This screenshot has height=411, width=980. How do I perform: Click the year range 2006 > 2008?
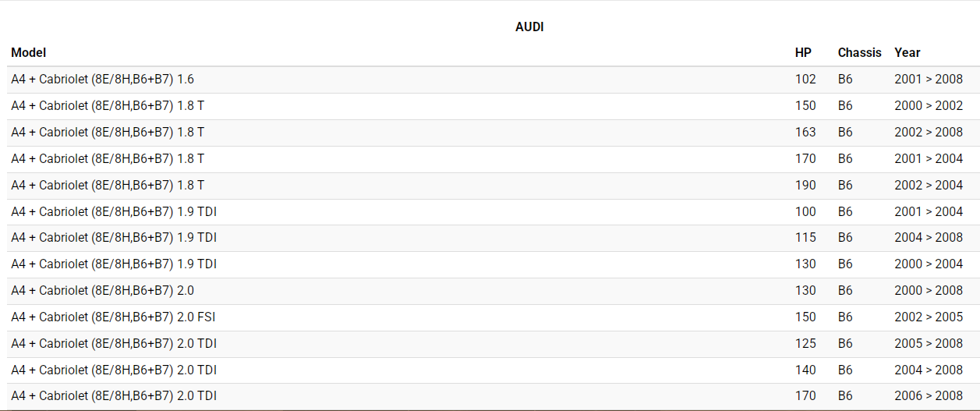click(929, 396)
